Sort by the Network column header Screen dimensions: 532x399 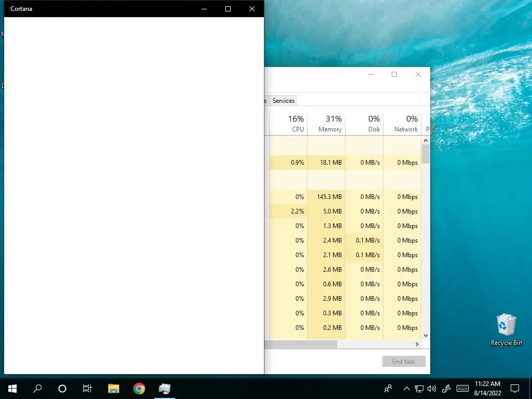[x=403, y=124]
